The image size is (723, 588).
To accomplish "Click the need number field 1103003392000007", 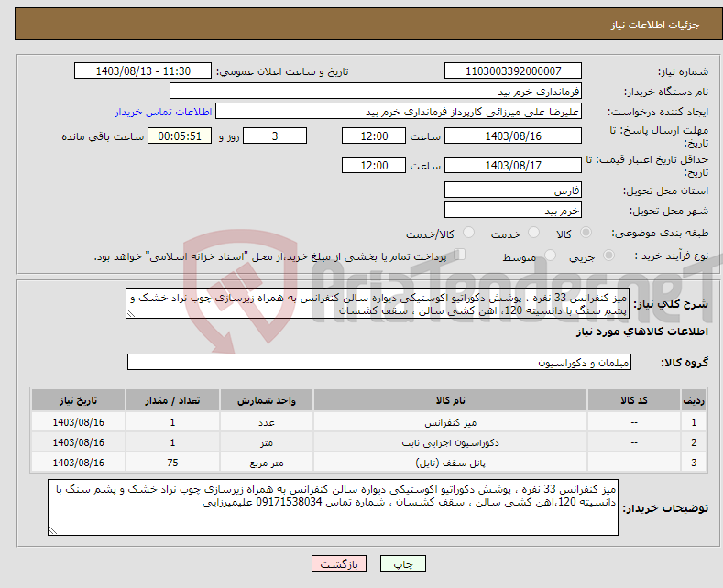I will click(513, 71).
